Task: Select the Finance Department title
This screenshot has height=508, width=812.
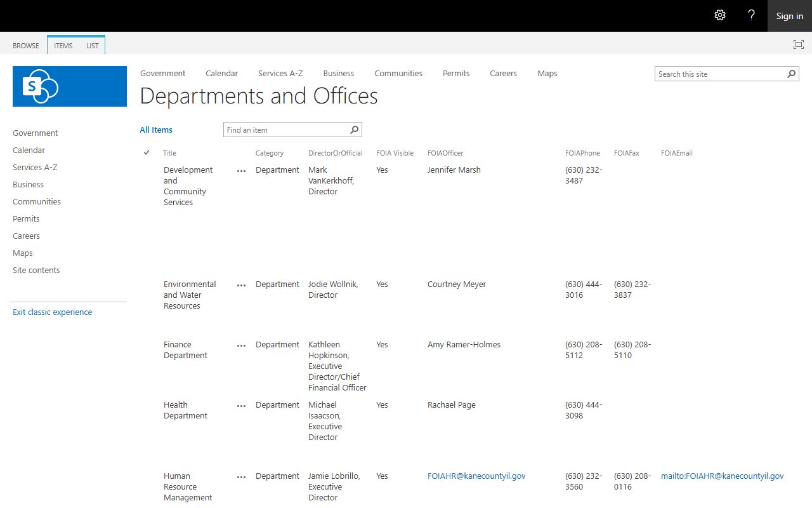Action: pyautogui.click(x=185, y=351)
